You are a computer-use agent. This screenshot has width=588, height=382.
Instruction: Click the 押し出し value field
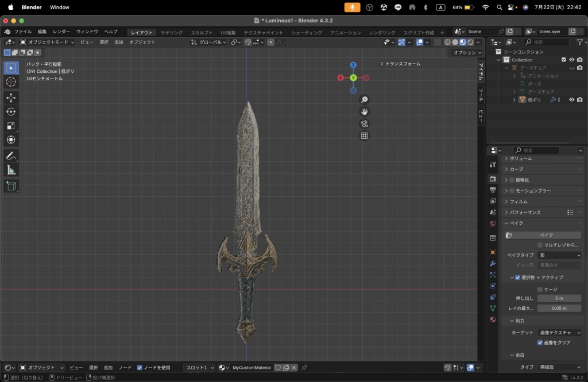coord(558,298)
